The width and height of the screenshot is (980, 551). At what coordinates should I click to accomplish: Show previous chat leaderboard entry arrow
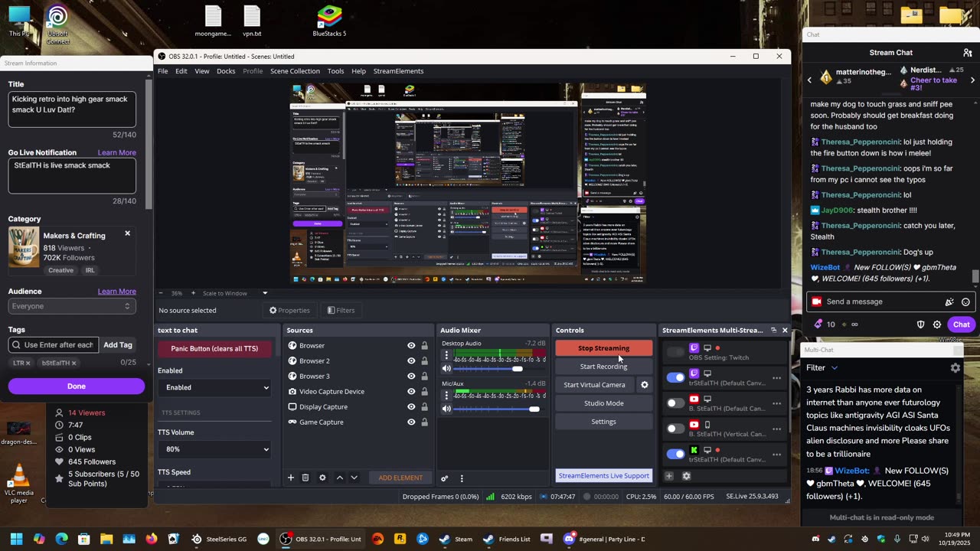pos(809,80)
